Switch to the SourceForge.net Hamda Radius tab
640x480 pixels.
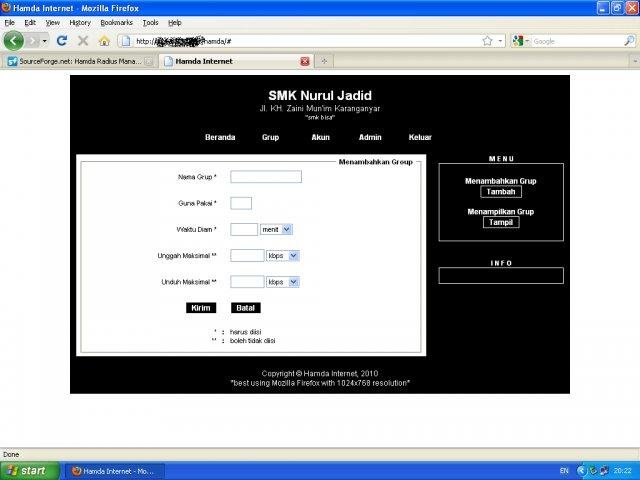(x=80, y=61)
